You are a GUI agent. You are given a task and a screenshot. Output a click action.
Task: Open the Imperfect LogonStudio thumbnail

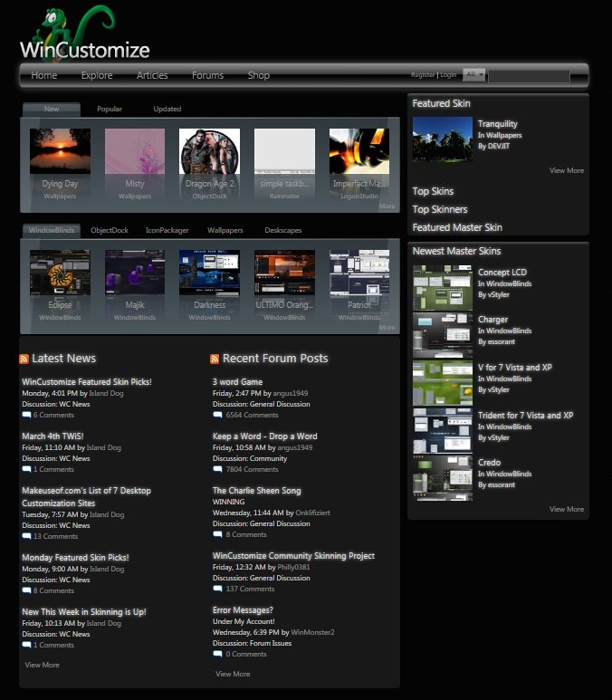359,151
